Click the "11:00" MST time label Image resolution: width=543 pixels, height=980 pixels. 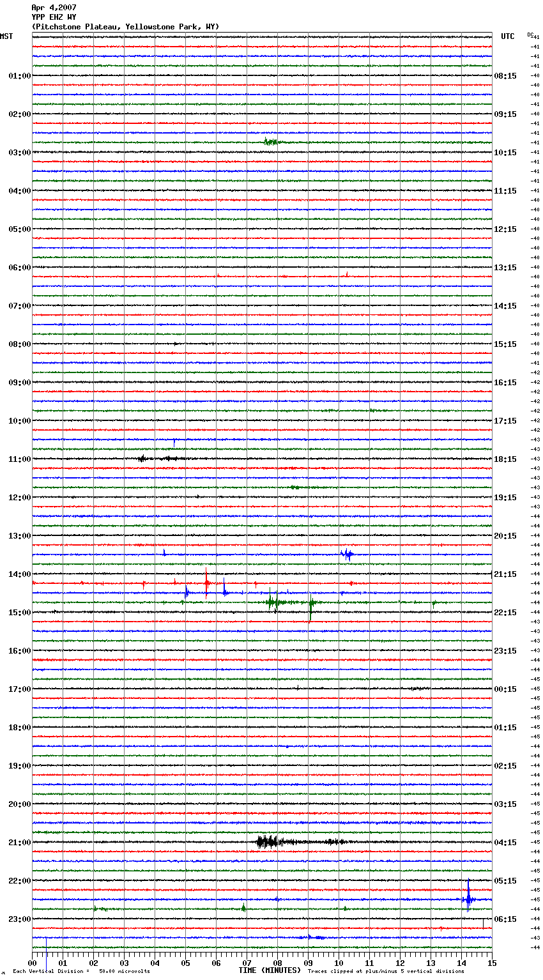(x=20, y=459)
